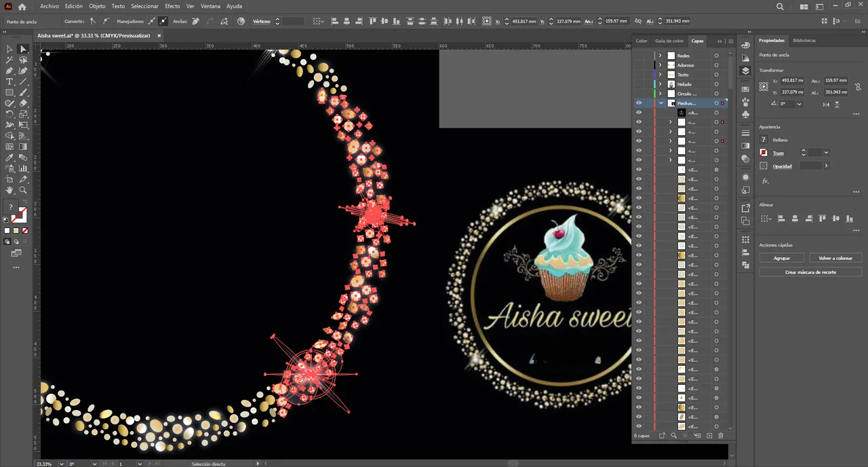This screenshot has width=868, height=467.
Task: Select the Magic Wand tool
Action: 9,60
